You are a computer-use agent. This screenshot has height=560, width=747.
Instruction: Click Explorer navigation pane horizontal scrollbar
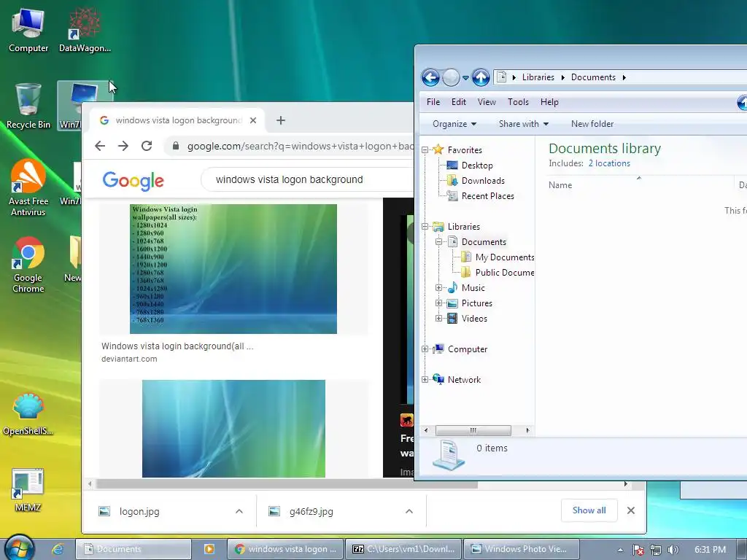point(473,430)
